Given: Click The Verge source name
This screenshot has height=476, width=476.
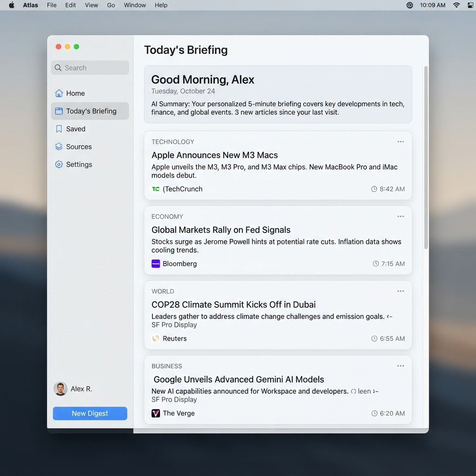Looking at the screenshot, I should pos(179,413).
